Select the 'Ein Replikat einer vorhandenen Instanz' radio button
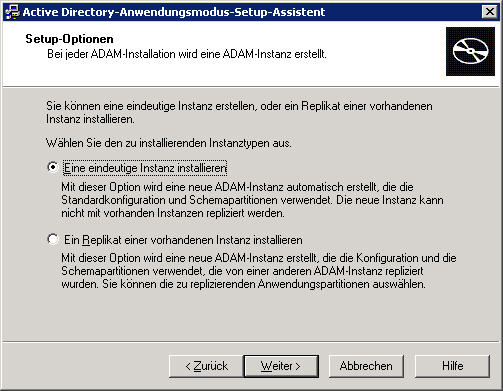The height and width of the screenshot is (391, 503). (53, 239)
